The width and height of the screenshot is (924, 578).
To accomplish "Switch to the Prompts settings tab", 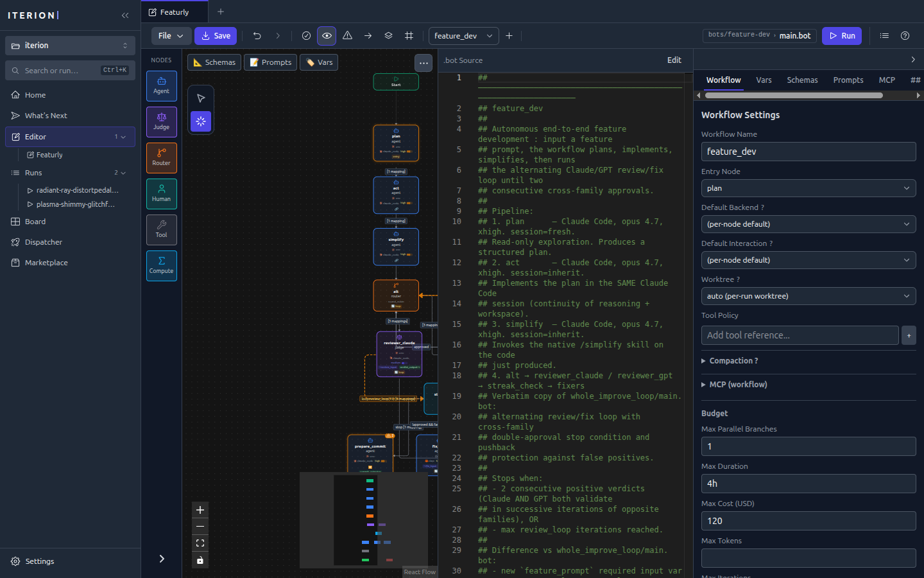I will [848, 80].
